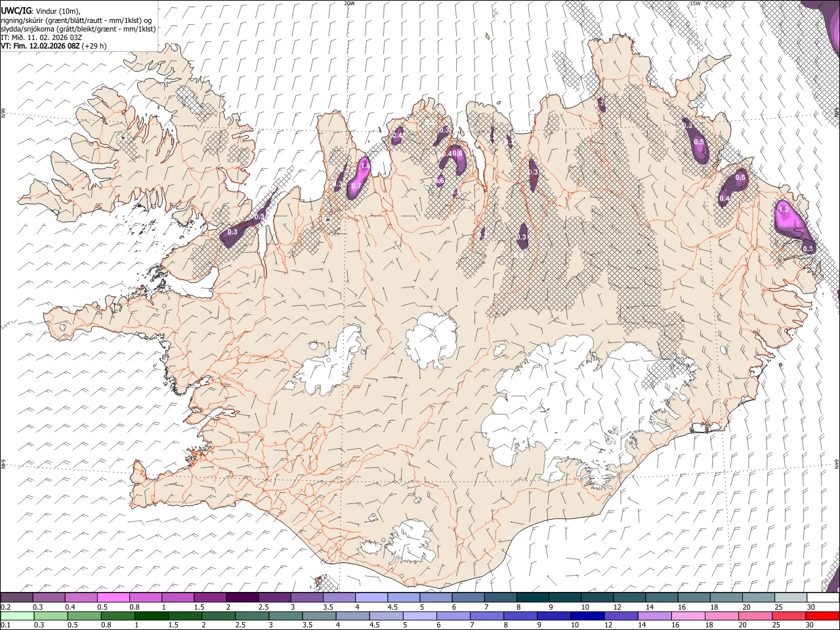Click the '15W' longitude label
Screen dimensions: 840x630
[694, 3]
